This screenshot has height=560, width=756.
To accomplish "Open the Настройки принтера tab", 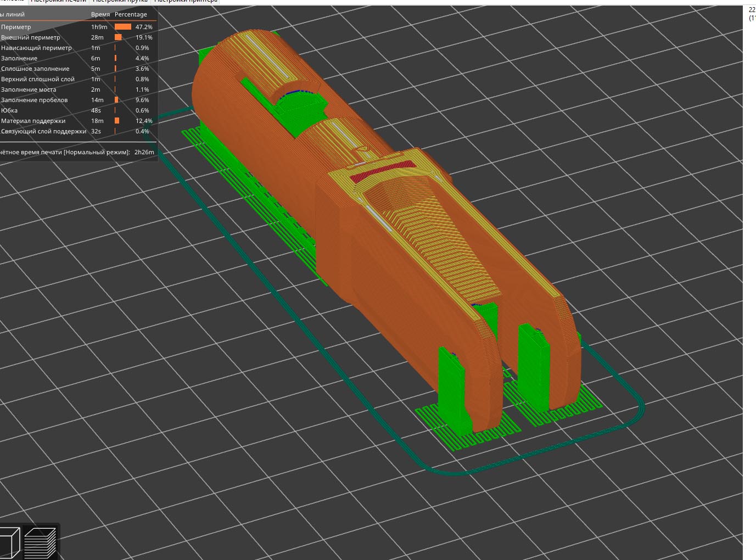I will click(186, 1).
